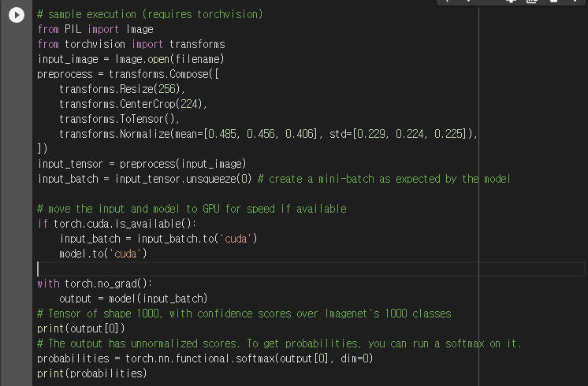This screenshot has height=386, width=588.
Task: Click the line 'from PIL import Image'
Action: pos(95,29)
